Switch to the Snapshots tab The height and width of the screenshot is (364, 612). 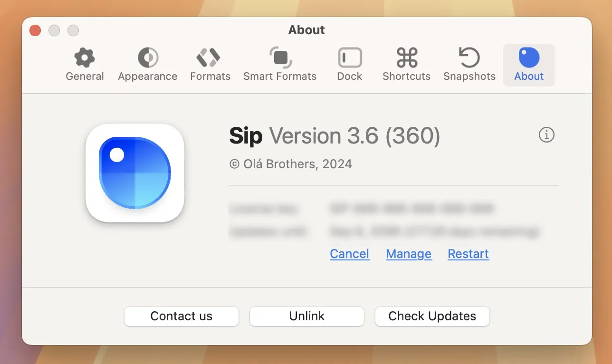coord(469,65)
